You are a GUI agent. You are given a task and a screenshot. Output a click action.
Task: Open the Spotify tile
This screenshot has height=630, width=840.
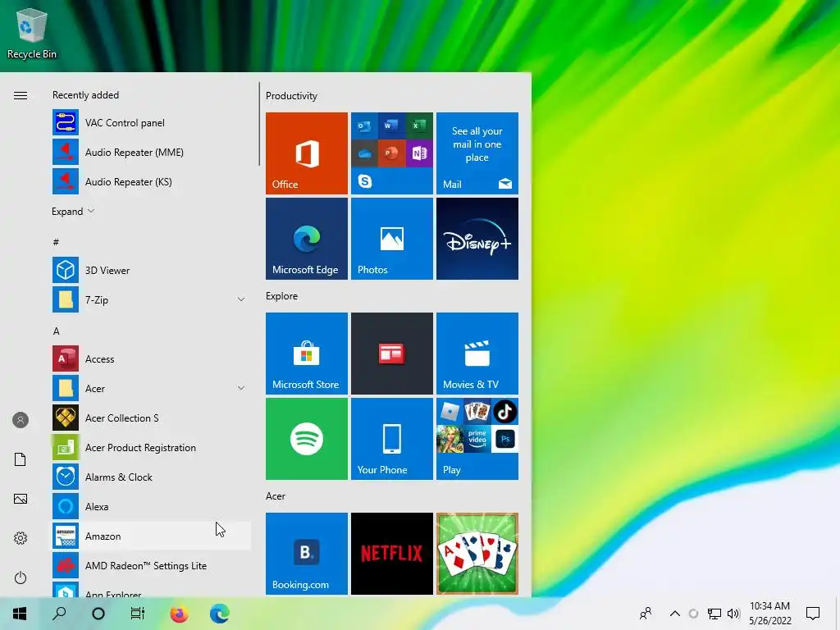click(x=307, y=439)
